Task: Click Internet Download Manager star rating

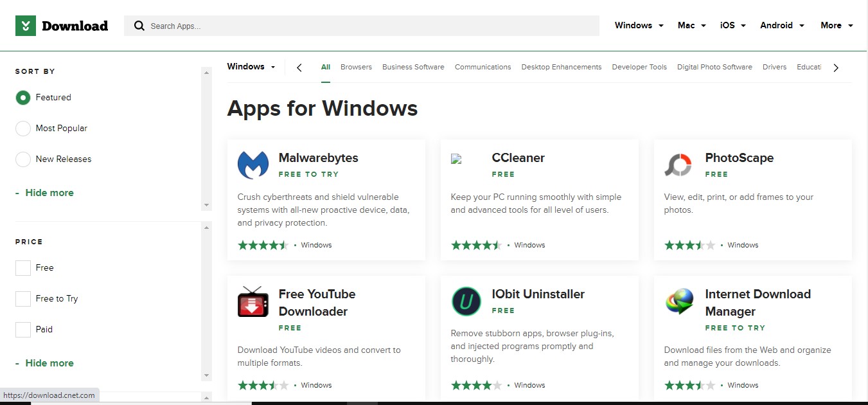Action: 689,385
